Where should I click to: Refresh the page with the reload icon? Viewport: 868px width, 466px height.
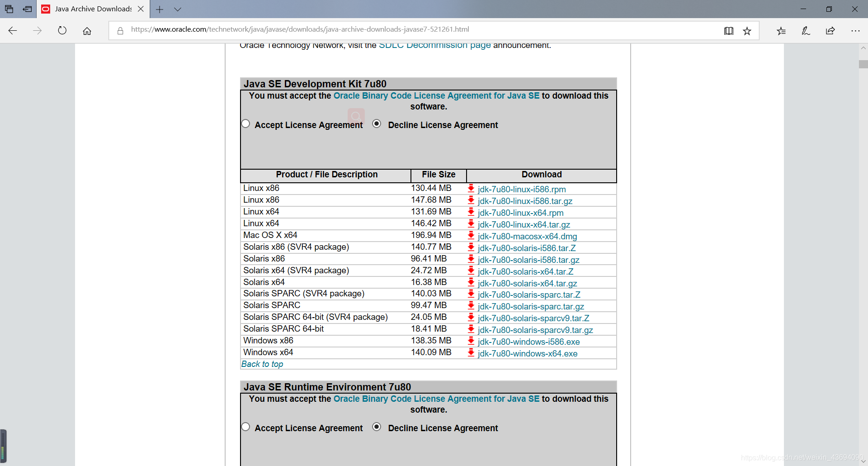(62, 31)
